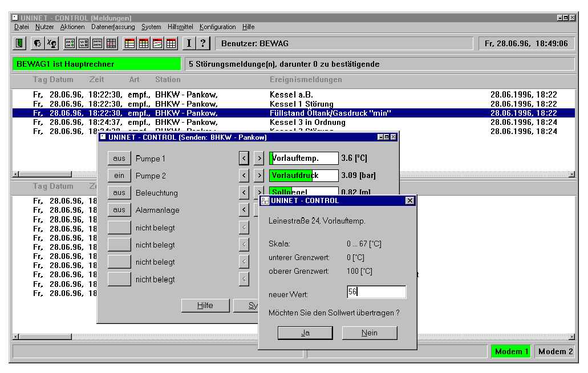
Task: Click the 3.09 [bar] reading
Action: pos(359,176)
